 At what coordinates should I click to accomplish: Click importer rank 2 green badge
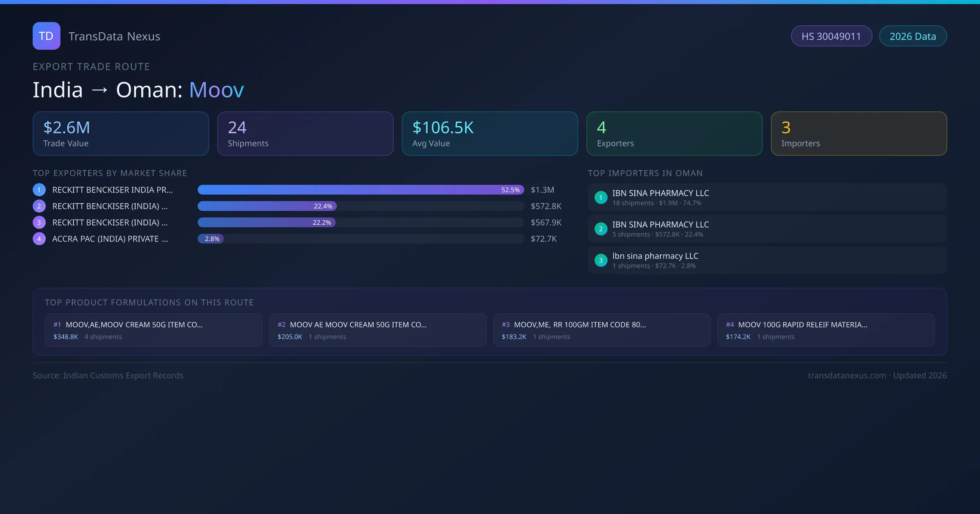tap(601, 229)
